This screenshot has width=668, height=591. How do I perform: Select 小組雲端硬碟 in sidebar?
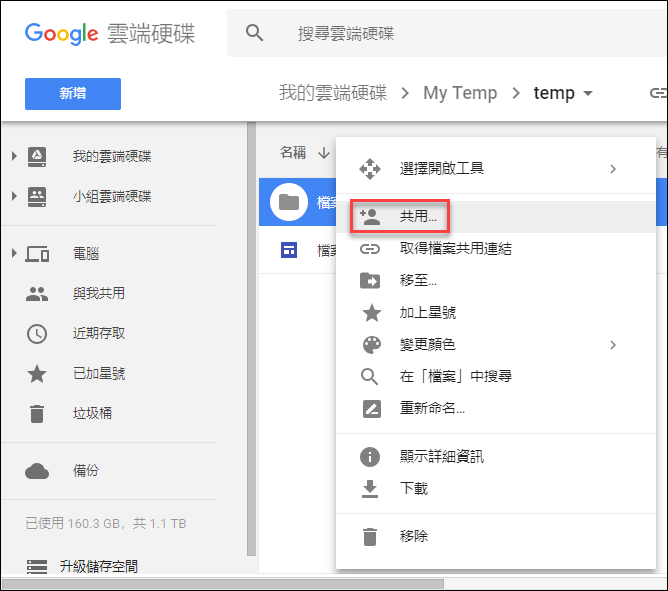pos(112,196)
